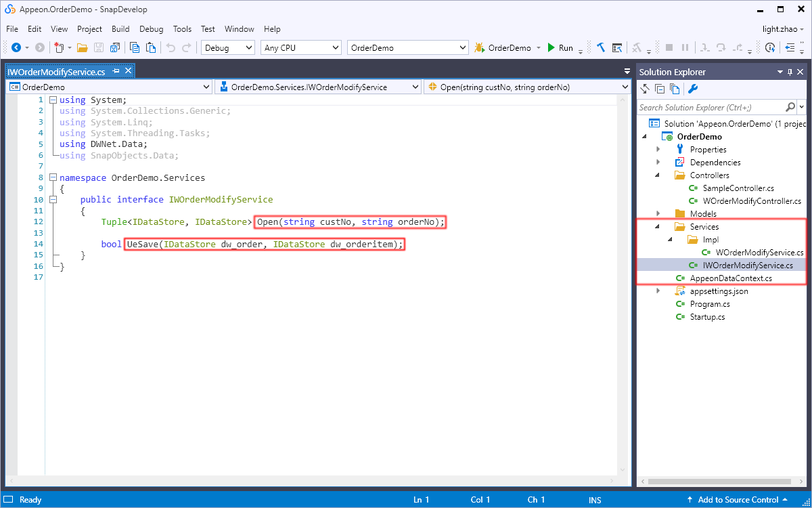Click the Build hammer icon in toolbar
The height and width of the screenshot is (508, 812).
[601, 47]
